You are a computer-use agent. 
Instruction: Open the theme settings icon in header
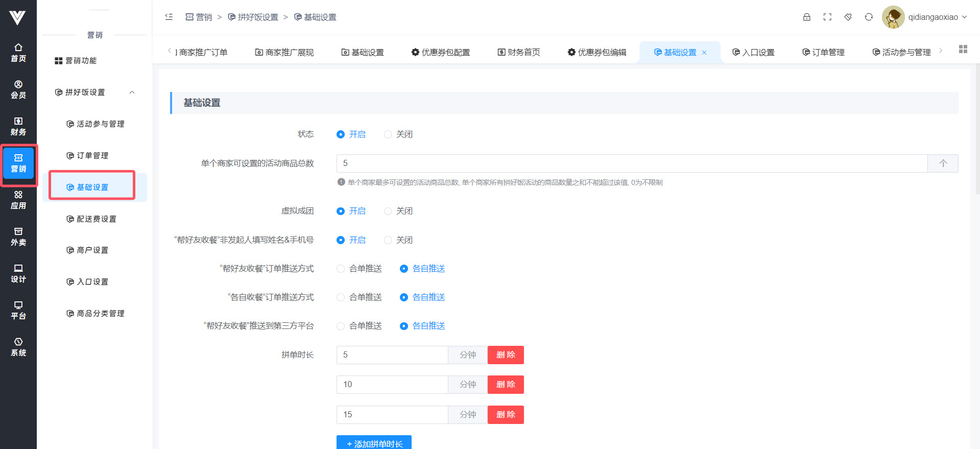point(848,17)
